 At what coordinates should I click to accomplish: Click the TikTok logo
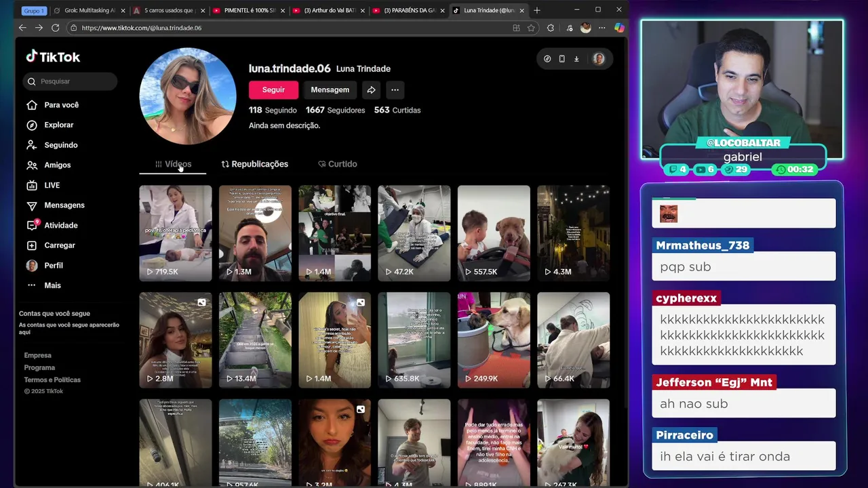pyautogui.click(x=53, y=57)
